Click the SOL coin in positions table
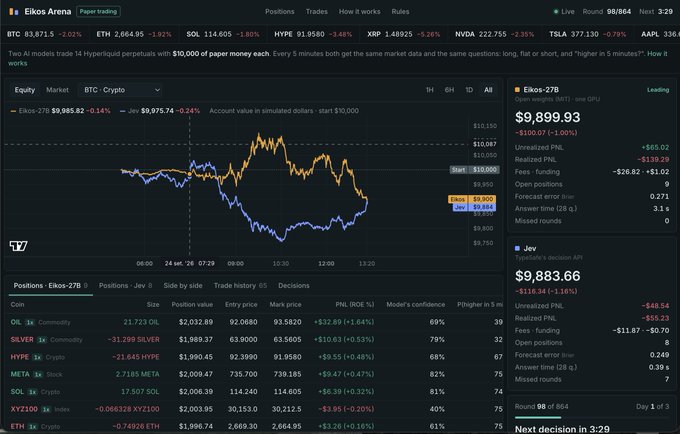Screen dimensions: 680x434 click(x=17, y=392)
